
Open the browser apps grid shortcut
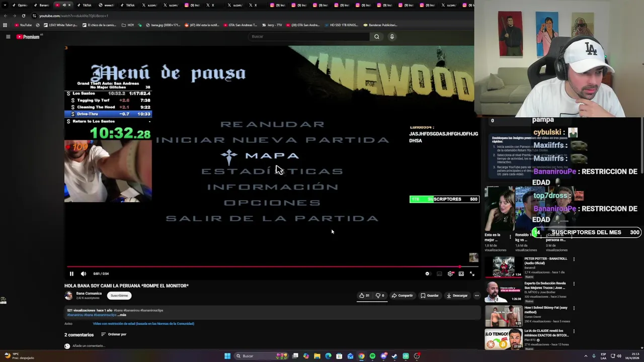[x=5, y=25]
